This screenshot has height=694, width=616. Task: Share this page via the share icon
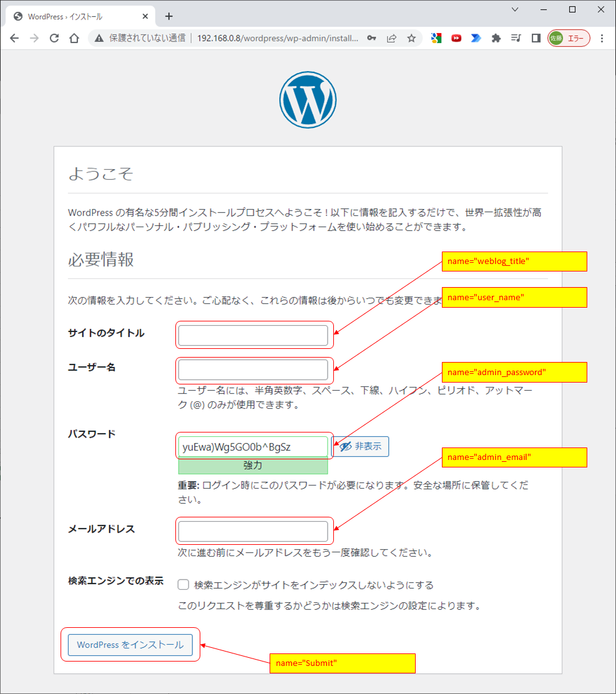tap(392, 39)
